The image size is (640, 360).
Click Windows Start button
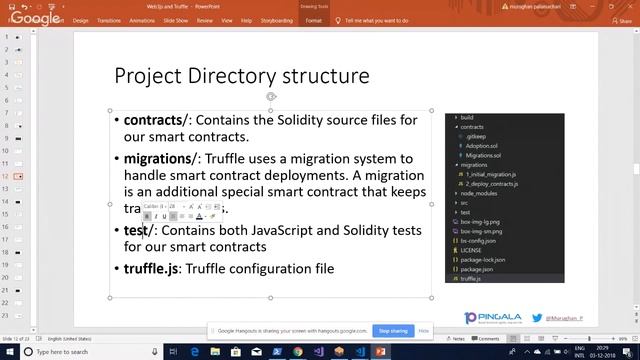(10, 351)
